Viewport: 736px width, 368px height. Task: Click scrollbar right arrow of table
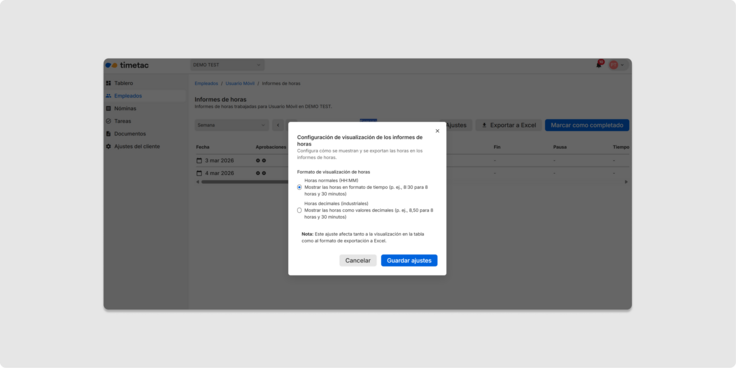tap(626, 182)
